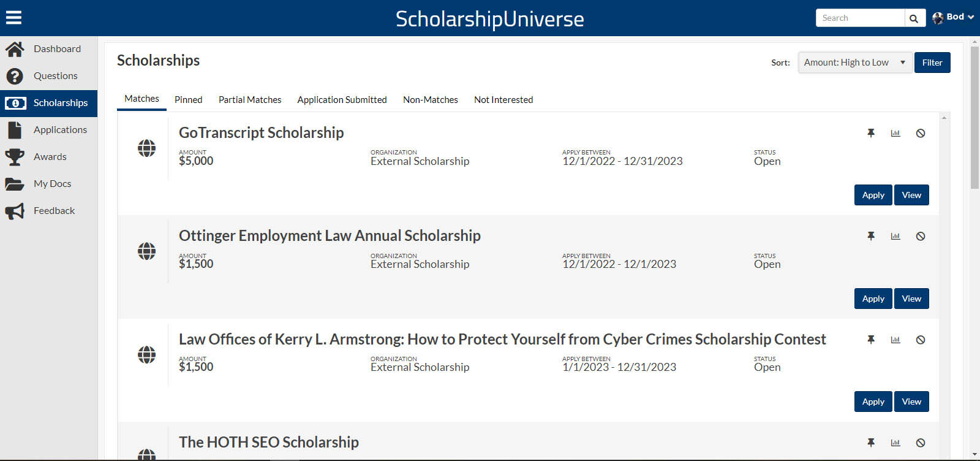This screenshot has width=980, height=461.
Task: Click the Scholarships money icon
Action: coord(15,103)
